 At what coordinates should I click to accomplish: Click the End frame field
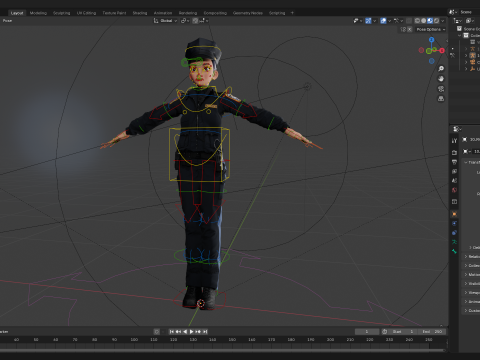click(432, 332)
